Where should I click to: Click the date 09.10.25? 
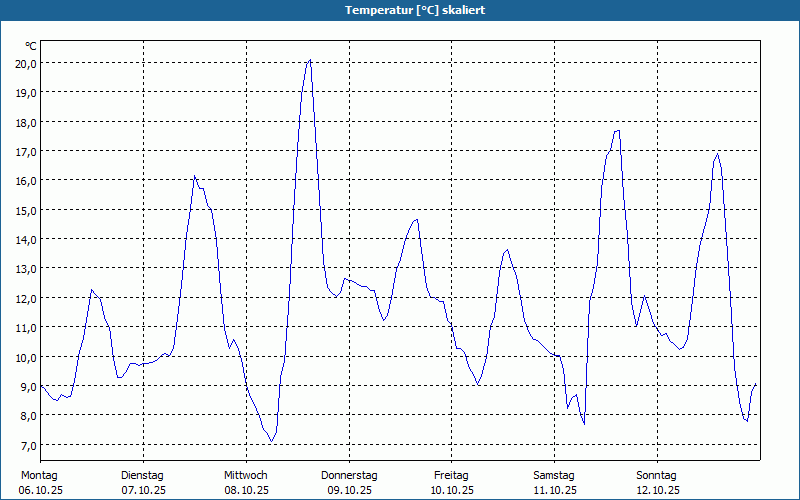coord(349,490)
